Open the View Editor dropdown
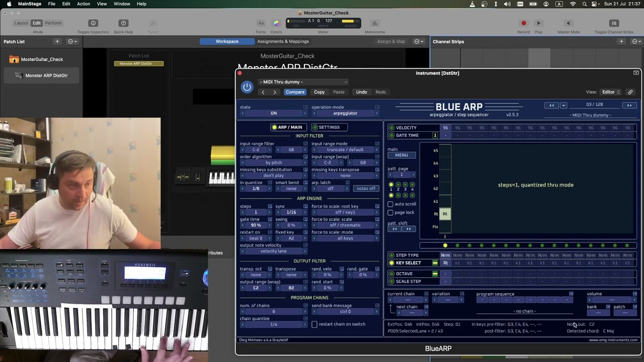Image resolution: width=644 pixels, height=362 pixels. 611,92
